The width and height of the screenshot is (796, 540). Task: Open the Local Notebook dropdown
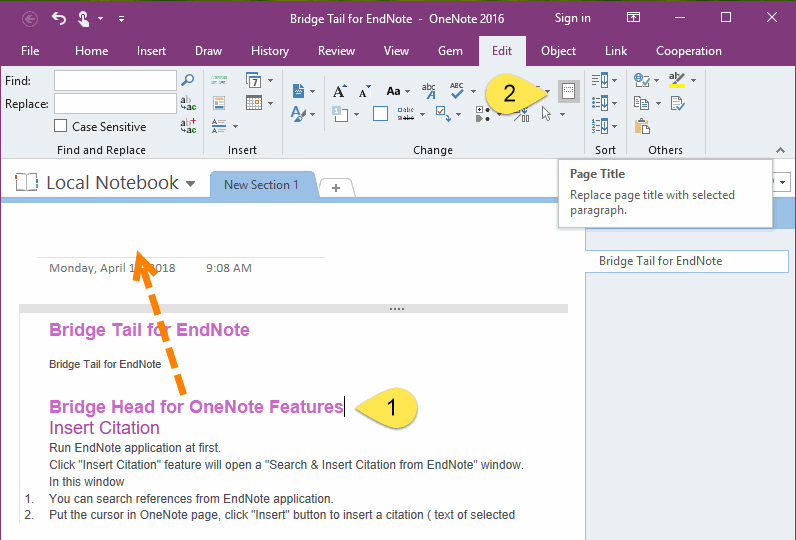(190, 183)
